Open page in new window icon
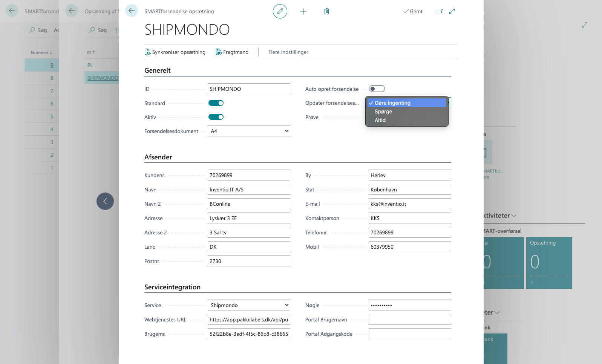The width and height of the screenshot is (602, 364). (440, 11)
